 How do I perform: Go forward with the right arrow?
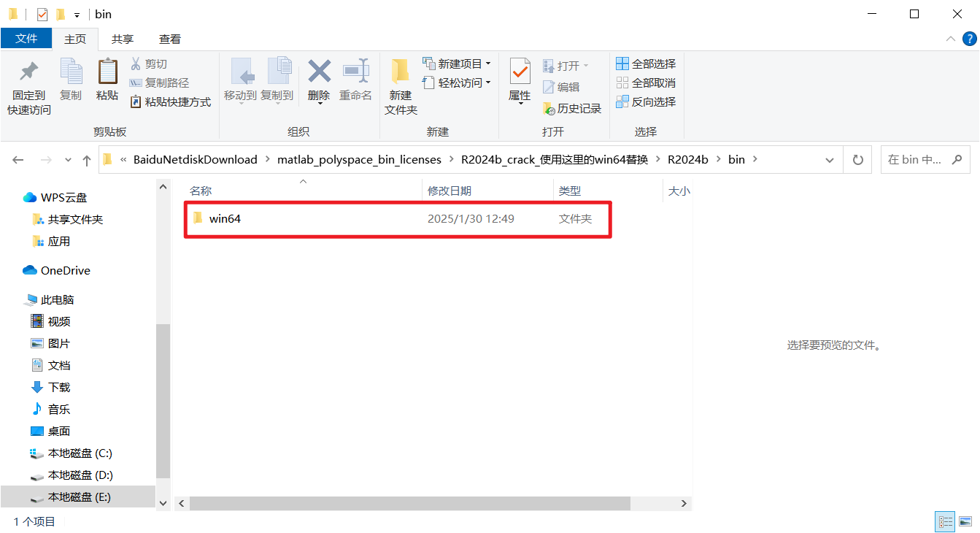45,160
